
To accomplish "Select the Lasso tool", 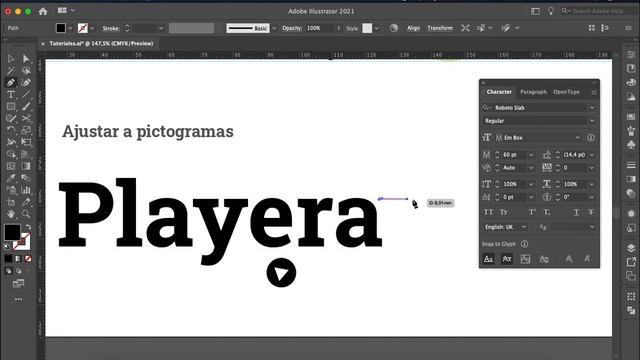I will 26,71.
